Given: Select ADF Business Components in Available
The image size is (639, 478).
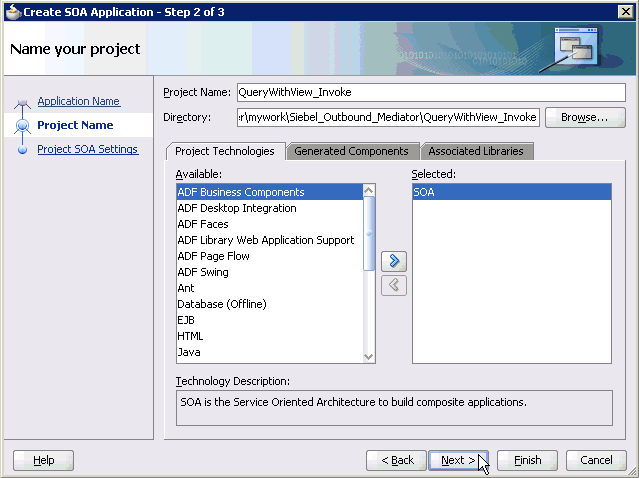Looking at the screenshot, I should click(269, 192).
